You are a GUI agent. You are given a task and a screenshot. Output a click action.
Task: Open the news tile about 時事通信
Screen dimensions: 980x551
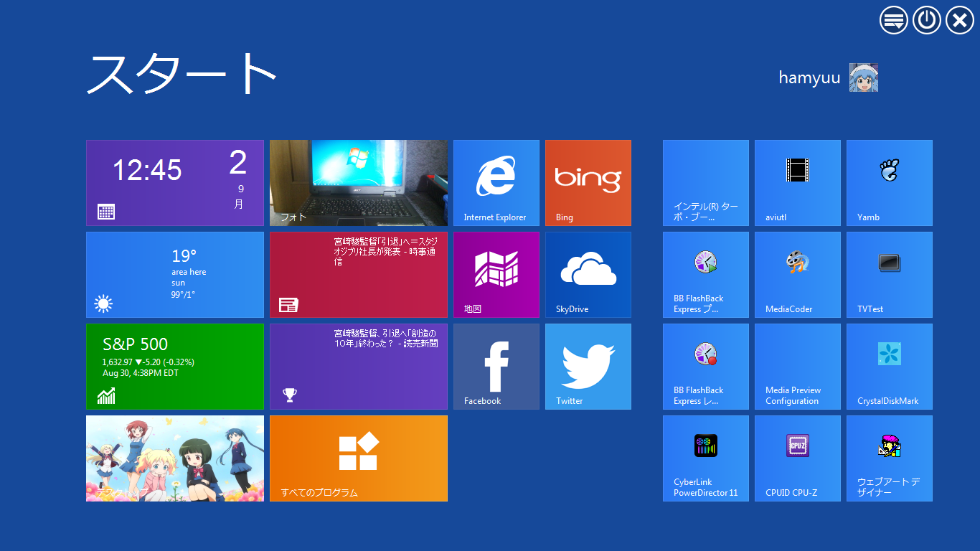pyautogui.click(x=359, y=275)
